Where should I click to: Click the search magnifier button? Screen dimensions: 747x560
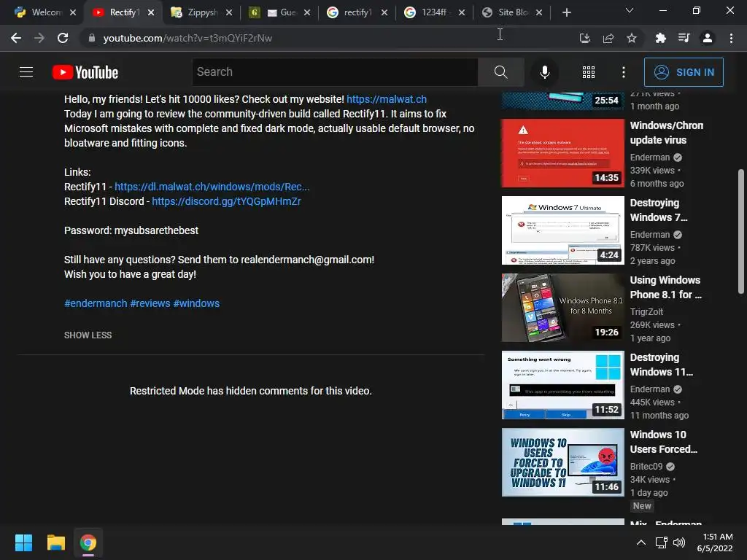(x=500, y=72)
